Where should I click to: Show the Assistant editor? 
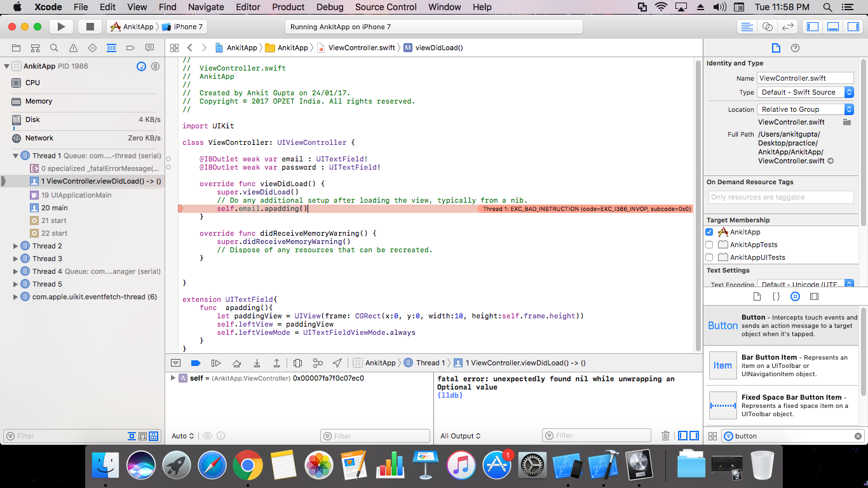(768, 27)
